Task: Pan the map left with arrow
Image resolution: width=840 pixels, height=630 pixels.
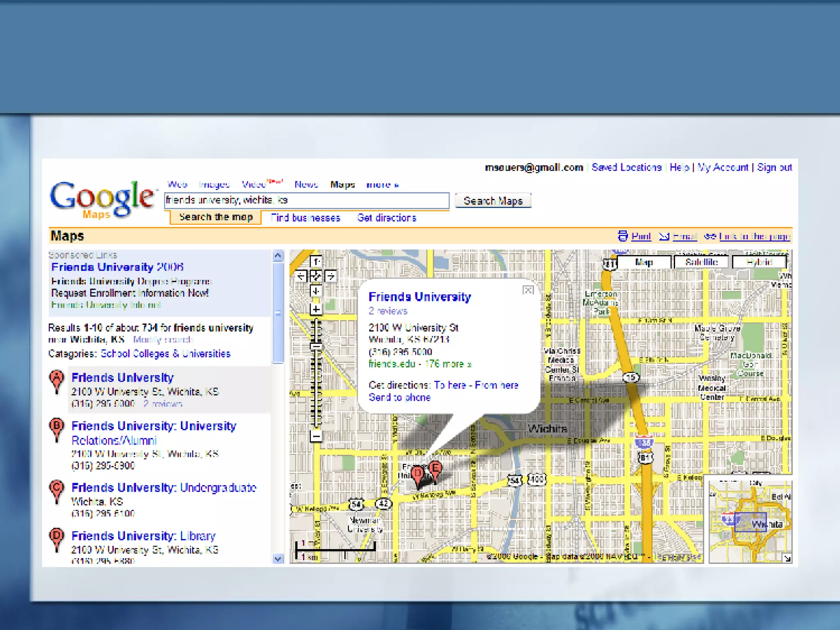Action: coord(301,276)
